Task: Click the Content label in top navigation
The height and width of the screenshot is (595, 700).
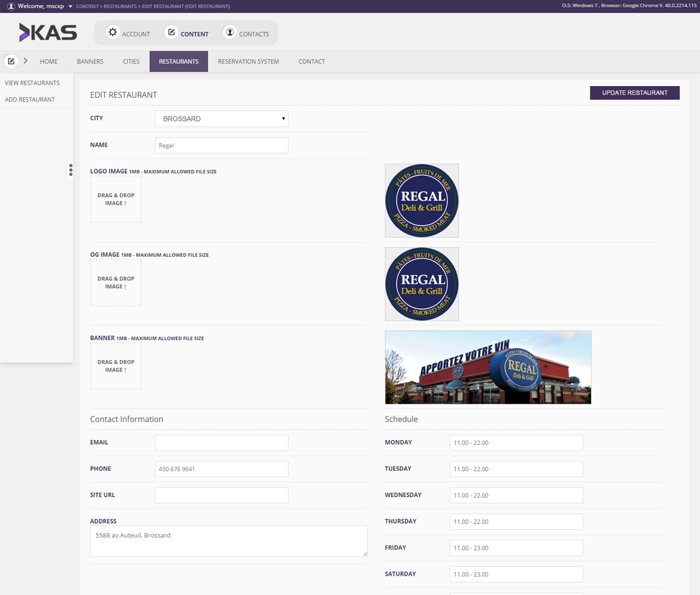Action: tap(195, 34)
